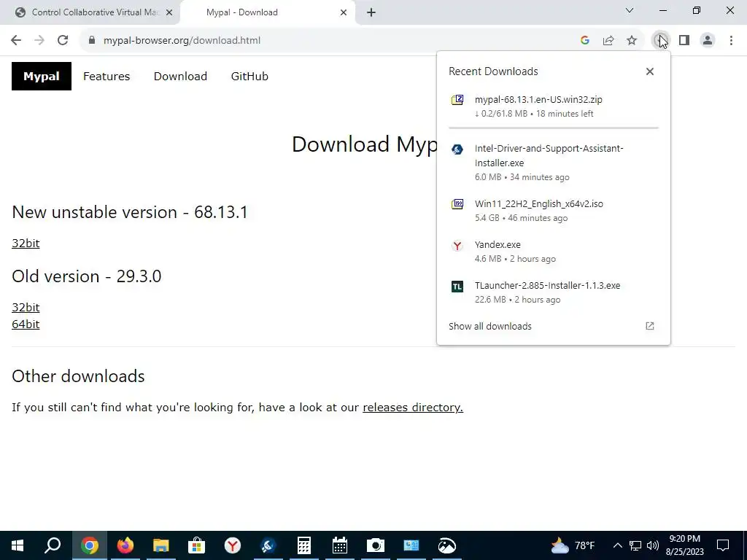Screen dimensions: 747x560
Task: Download 32bit old version 29.3.0
Action: [26, 308]
